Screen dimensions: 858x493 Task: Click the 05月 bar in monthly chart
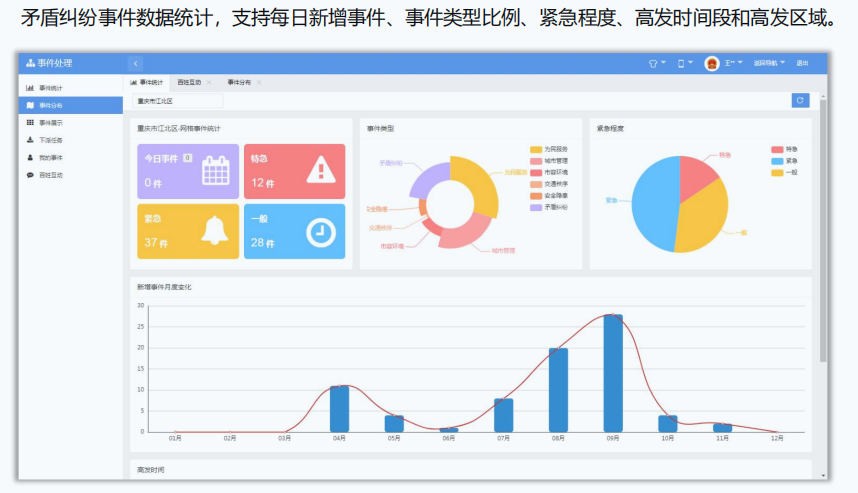(x=394, y=424)
